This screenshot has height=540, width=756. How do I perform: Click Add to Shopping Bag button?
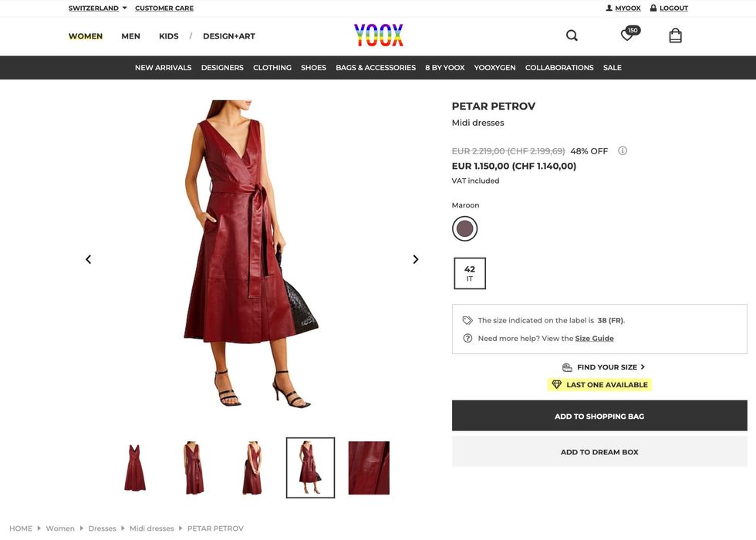(599, 417)
